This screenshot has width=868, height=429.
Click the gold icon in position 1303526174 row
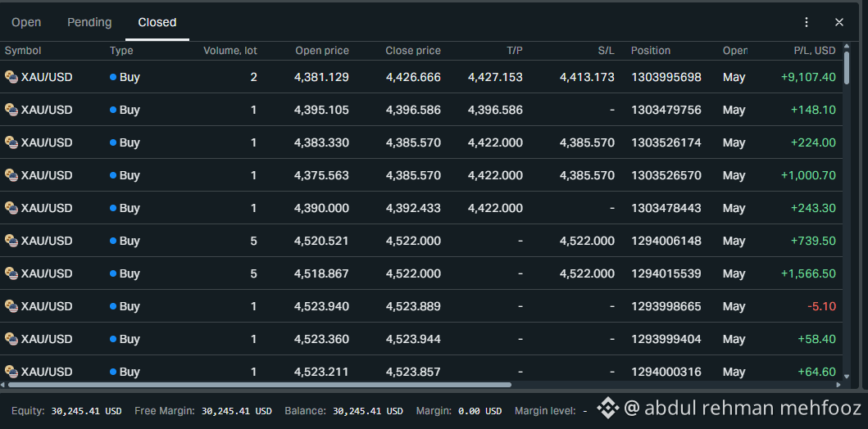(11, 142)
